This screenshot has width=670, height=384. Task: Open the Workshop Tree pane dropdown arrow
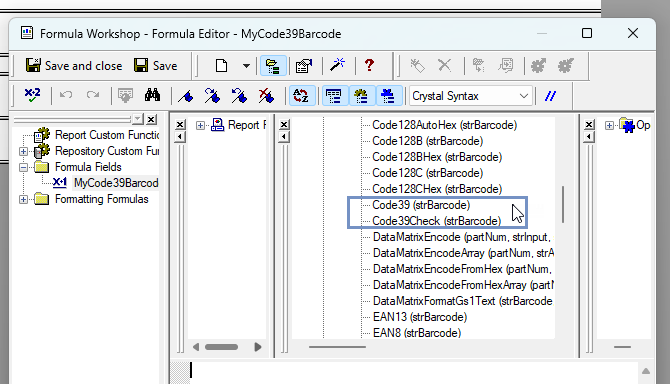click(x=138, y=118)
